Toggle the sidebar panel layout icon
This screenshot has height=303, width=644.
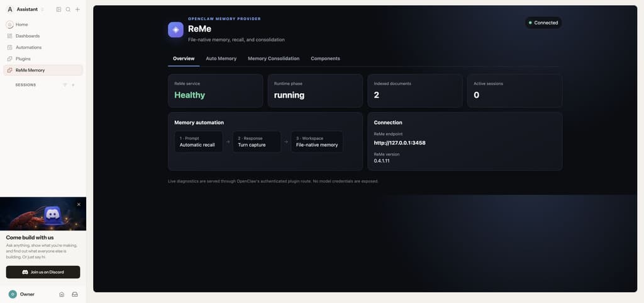pos(58,9)
